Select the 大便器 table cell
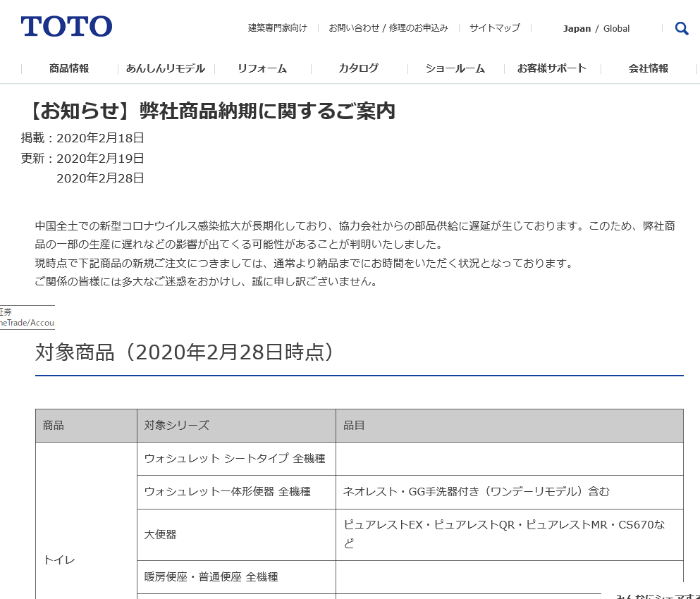Image resolution: width=700 pixels, height=599 pixels. click(237, 535)
